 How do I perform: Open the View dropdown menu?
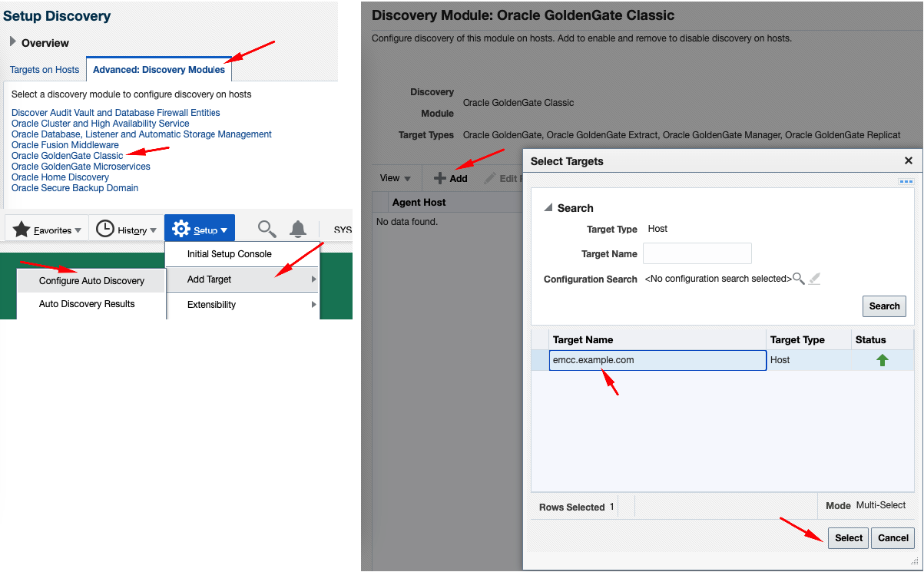tap(396, 178)
